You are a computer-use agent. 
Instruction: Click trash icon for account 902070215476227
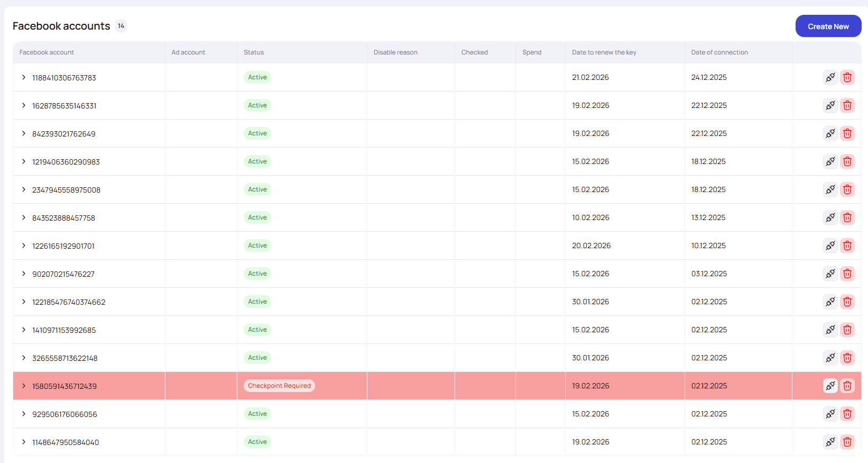[x=847, y=274]
